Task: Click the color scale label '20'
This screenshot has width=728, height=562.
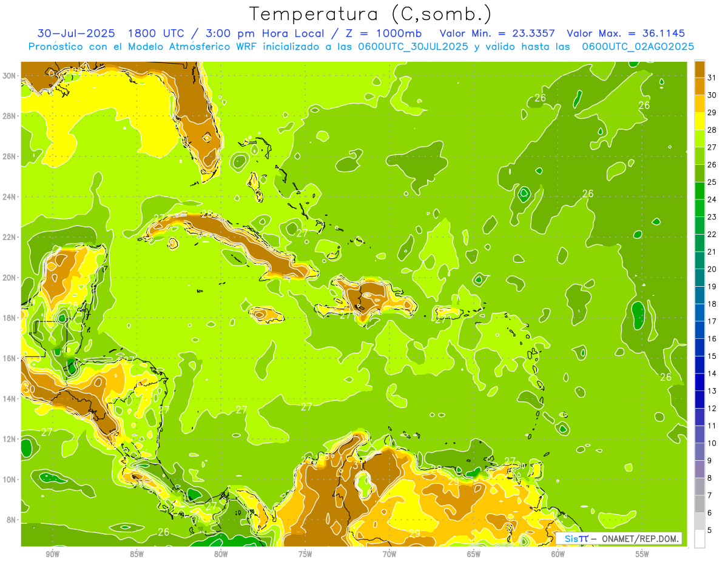Action: 712,269
